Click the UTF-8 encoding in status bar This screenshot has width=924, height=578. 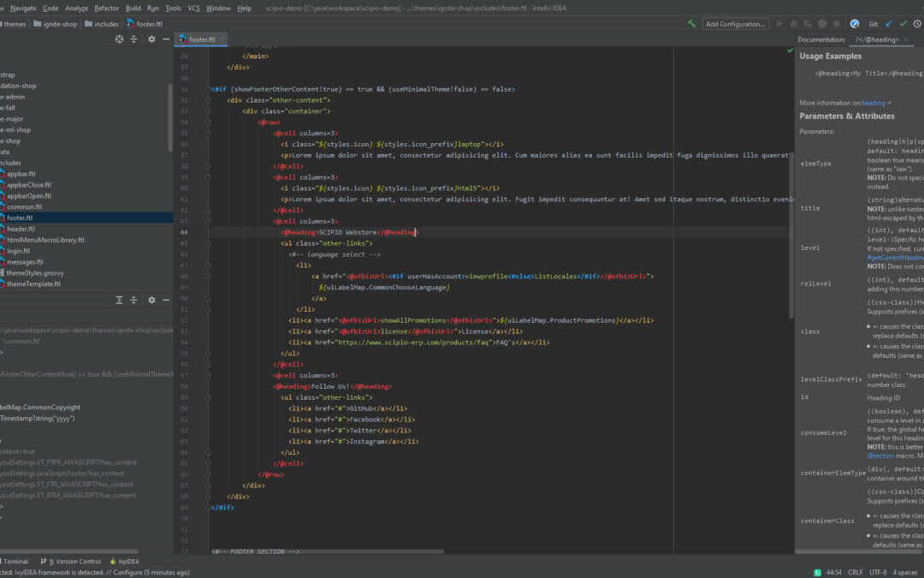[877, 573]
